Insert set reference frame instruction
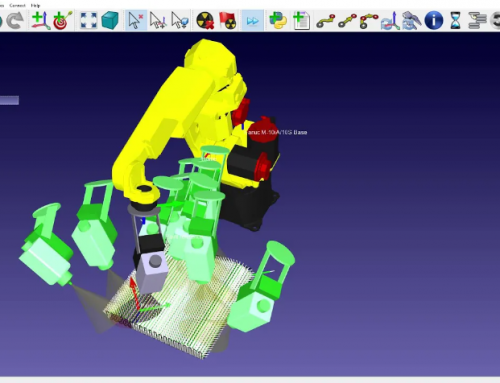Viewport: 500px width, 383px height. click(x=390, y=21)
